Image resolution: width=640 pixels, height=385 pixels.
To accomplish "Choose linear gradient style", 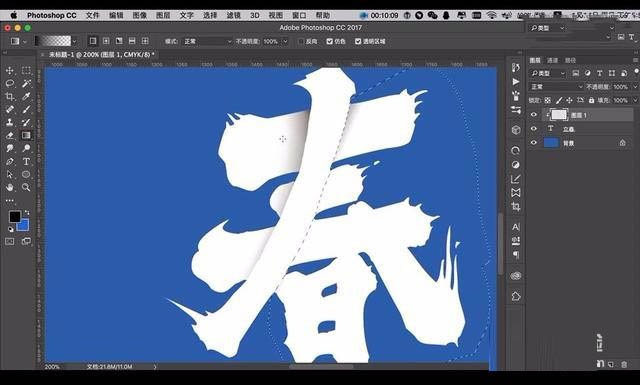I will pyautogui.click(x=93, y=41).
